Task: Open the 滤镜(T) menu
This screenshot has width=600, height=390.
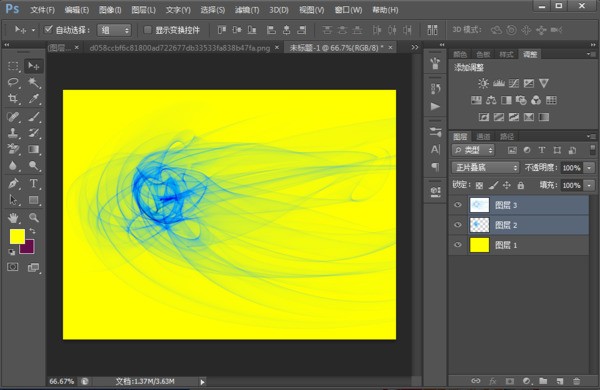Action: (x=247, y=10)
